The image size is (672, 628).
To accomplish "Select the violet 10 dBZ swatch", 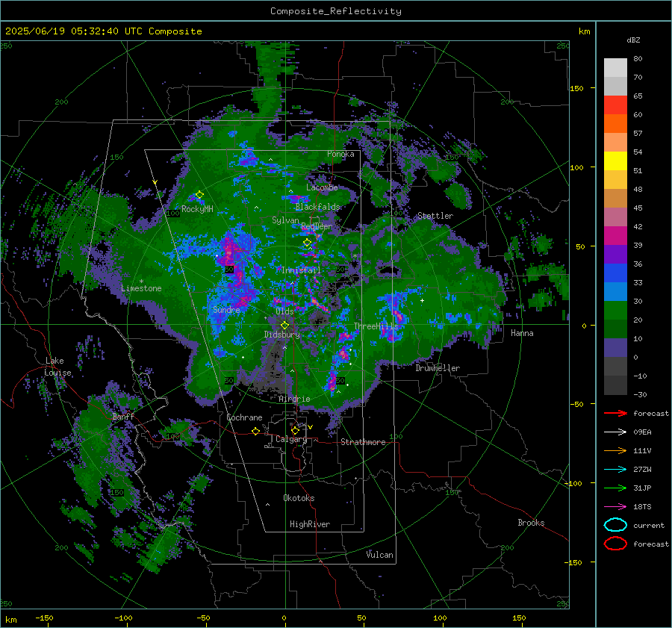I will [615, 348].
